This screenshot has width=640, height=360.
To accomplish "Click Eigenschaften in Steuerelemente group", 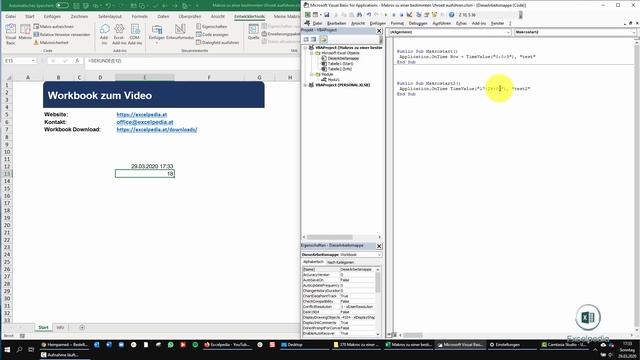I will (x=212, y=27).
